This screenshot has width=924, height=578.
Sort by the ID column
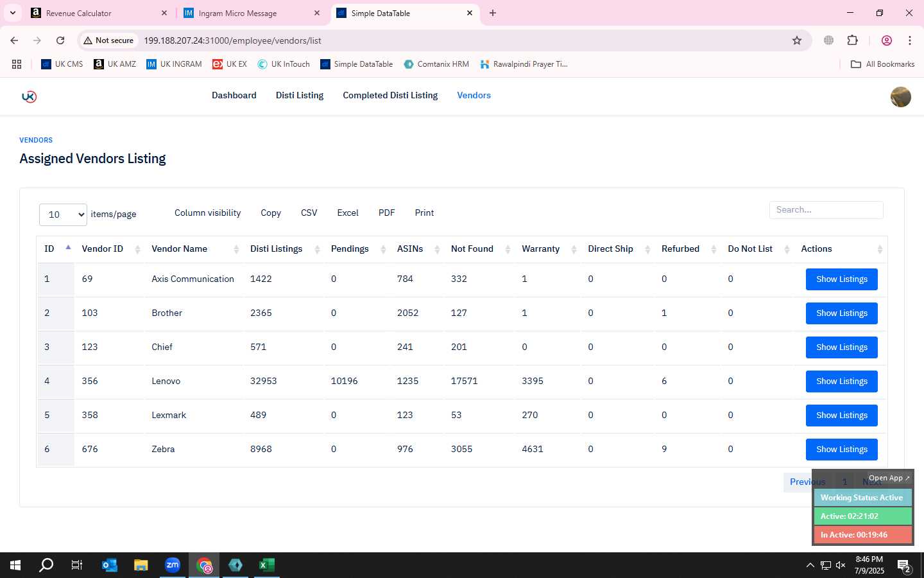coord(56,249)
